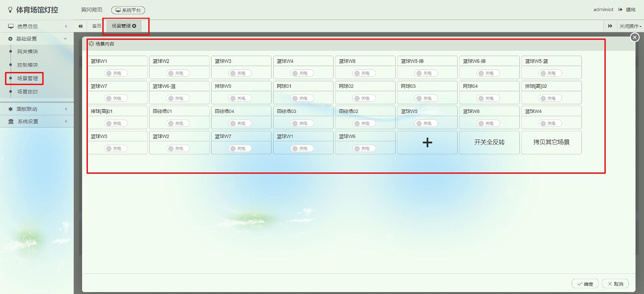Expand the 信息总览 sidebar menu

tap(37, 26)
